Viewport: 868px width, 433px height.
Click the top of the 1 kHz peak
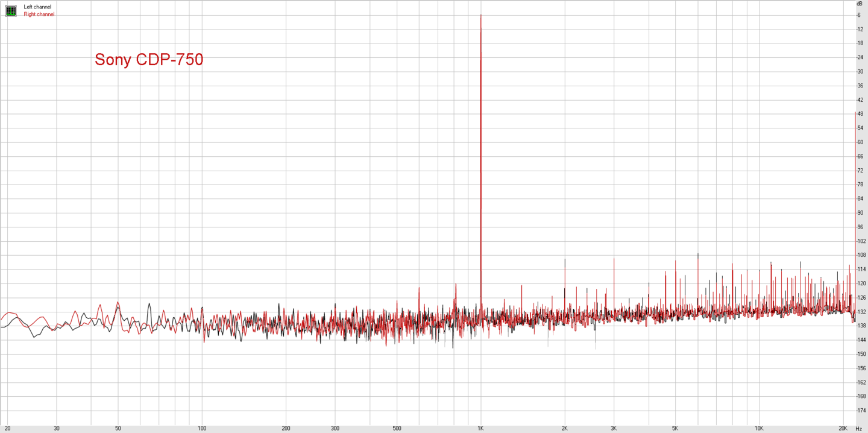click(x=480, y=16)
